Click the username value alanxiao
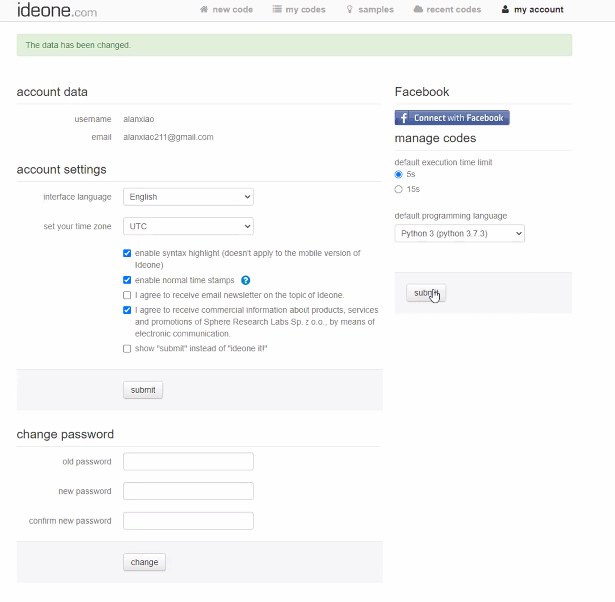The height and width of the screenshot is (602, 615). 138,119
